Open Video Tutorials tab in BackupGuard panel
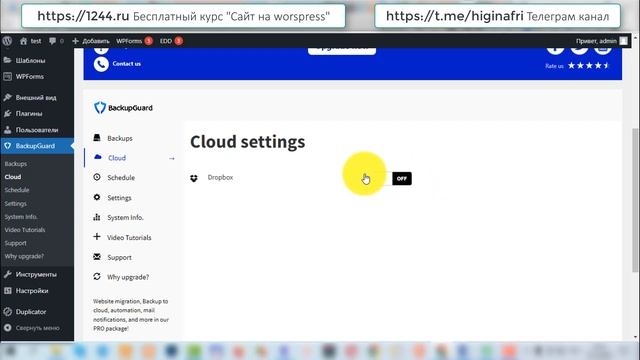The image size is (640, 360). 129,238
